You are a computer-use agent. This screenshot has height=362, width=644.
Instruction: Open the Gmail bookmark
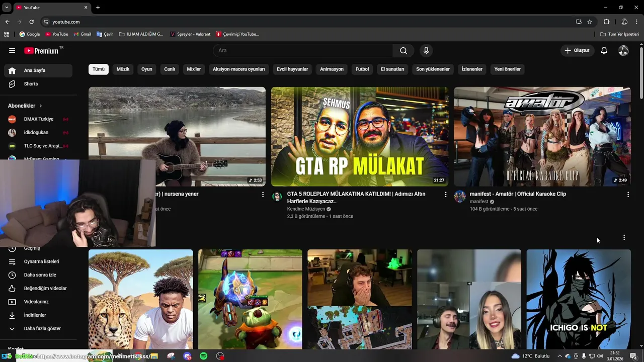coord(83,34)
